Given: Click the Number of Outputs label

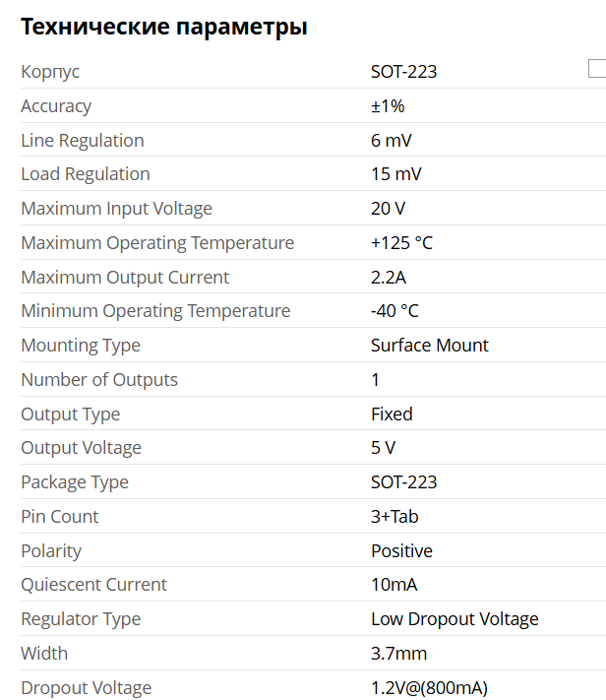Looking at the screenshot, I should tap(99, 380).
